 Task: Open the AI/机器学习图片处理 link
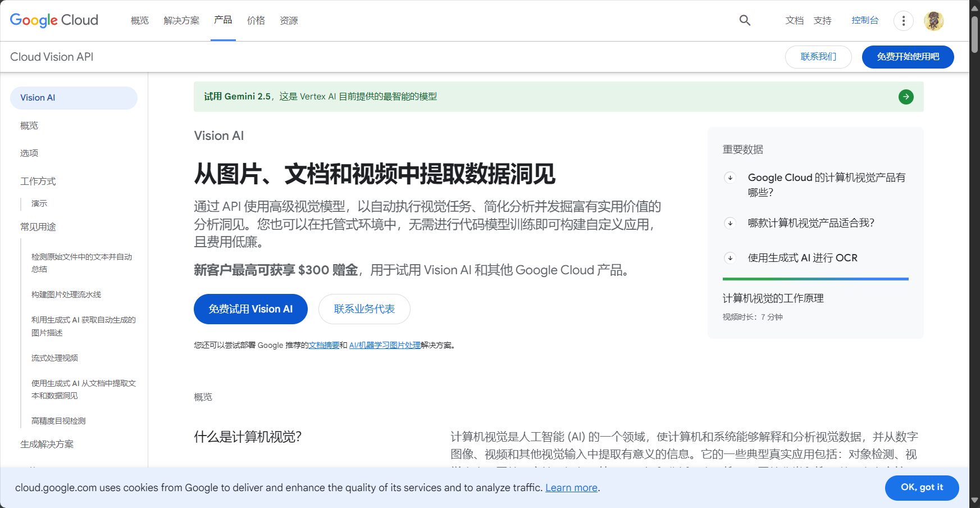coord(385,345)
